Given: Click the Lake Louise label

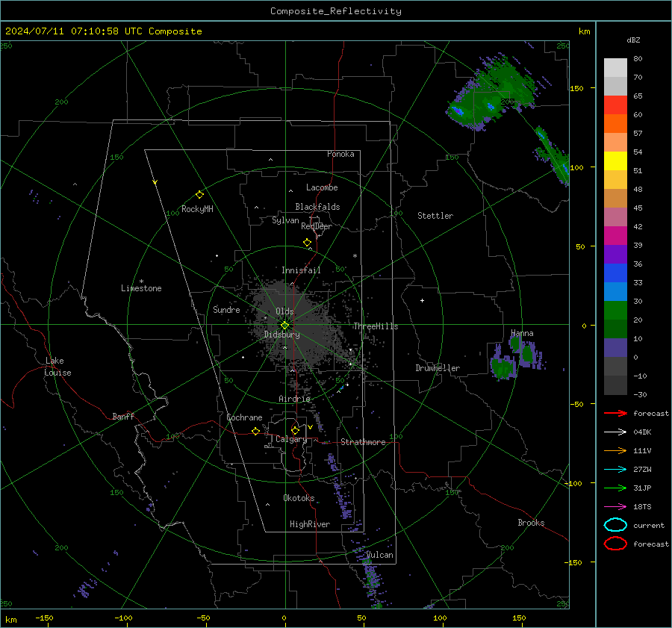Looking at the screenshot, I should click(x=57, y=367).
